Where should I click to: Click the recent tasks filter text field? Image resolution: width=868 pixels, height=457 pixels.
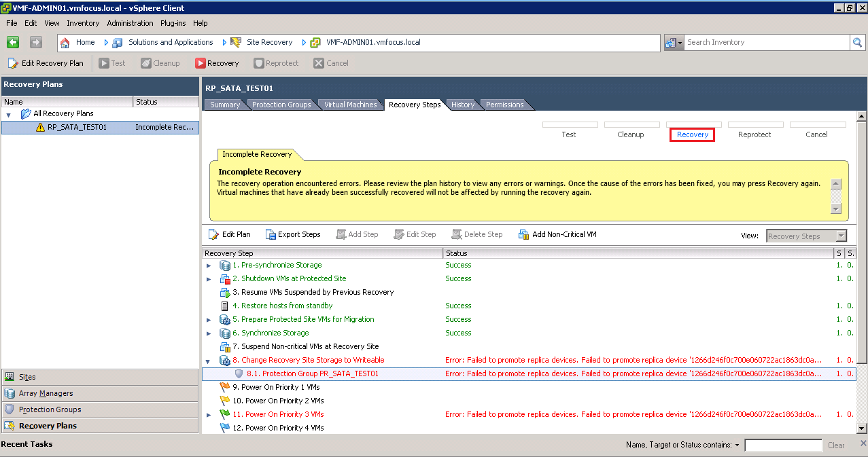click(783, 445)
